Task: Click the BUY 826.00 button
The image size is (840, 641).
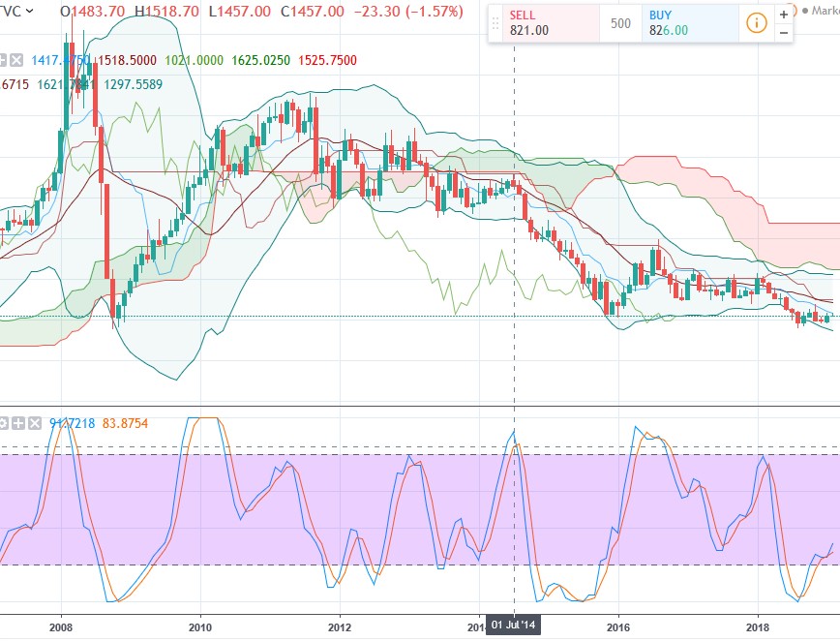Action: coord(690,23)
